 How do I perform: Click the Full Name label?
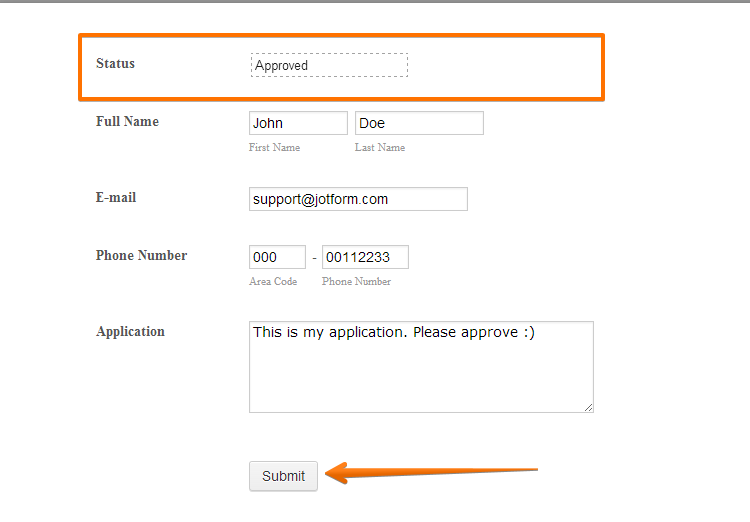pos(127,122)
